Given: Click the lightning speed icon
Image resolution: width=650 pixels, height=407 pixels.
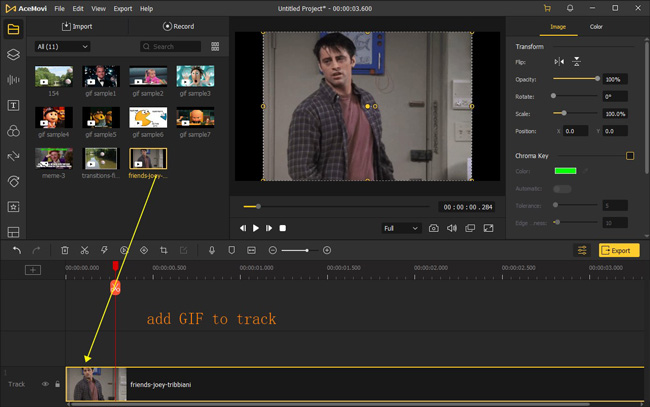Looking at the screenshot, I should pyautogui.click(x=104, y=250).
